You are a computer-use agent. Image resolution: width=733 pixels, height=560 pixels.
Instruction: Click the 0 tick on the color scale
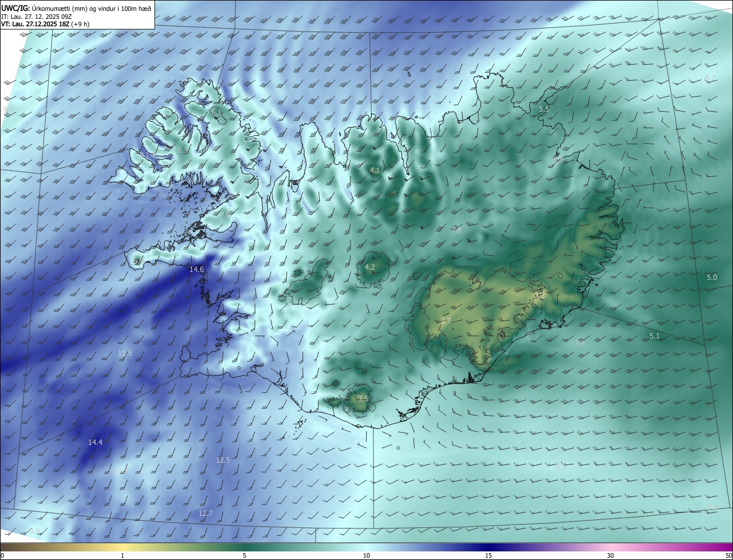click(x=2, y=555)
